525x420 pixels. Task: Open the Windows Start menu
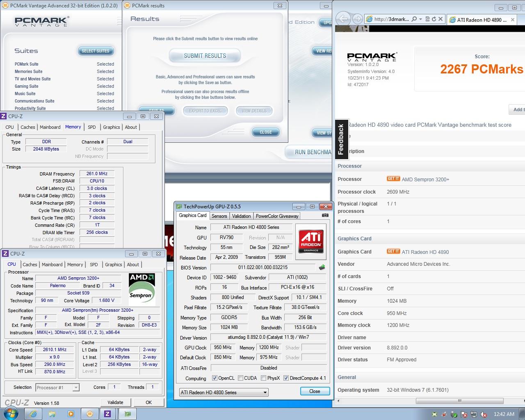pos(10,413)
